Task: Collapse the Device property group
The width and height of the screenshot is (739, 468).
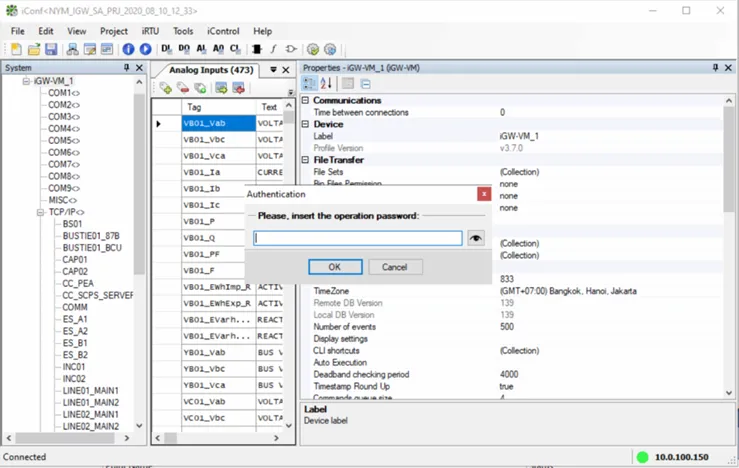Action: 305,124
